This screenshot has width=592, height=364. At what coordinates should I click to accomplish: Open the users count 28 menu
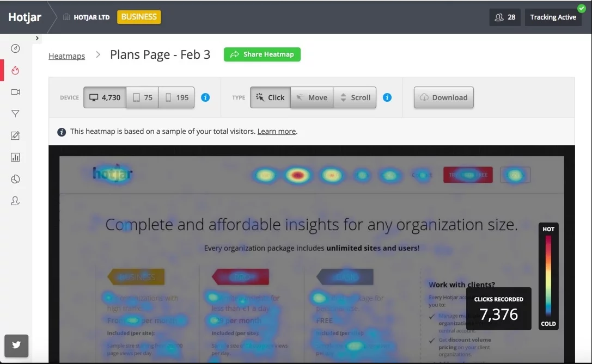[505, 17]
